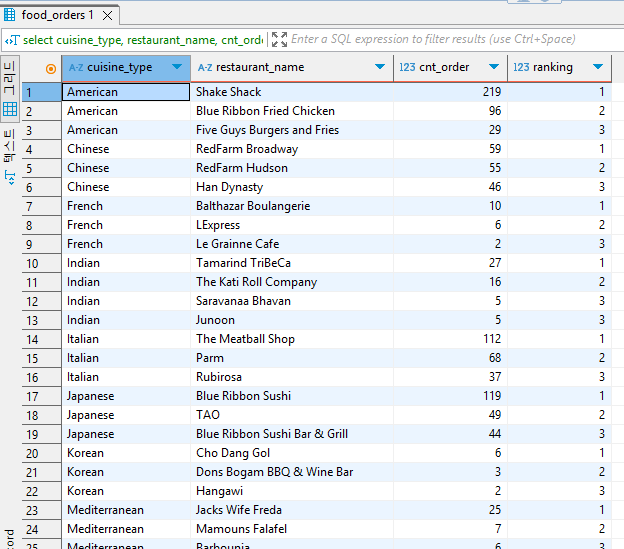Switch to Text view side tab

pyautogui.click(x=10, y=157)
